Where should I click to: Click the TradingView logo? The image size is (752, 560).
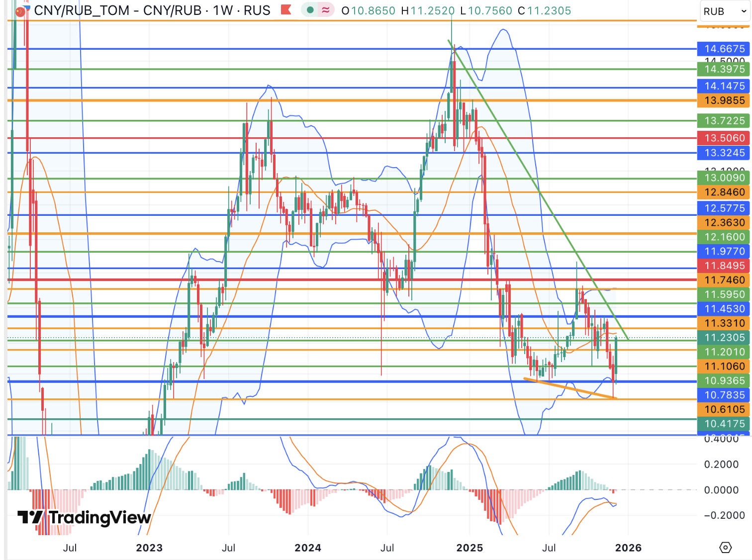(84, 518)
